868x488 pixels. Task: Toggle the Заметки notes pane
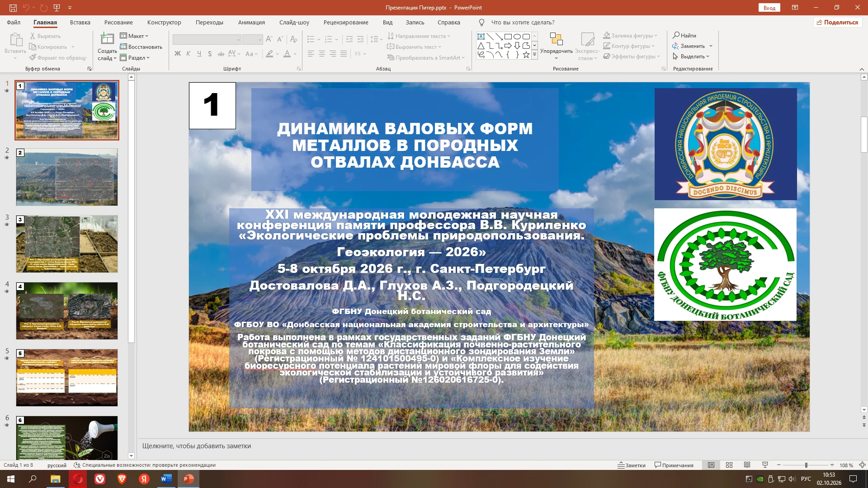click(x=632, y=465)
